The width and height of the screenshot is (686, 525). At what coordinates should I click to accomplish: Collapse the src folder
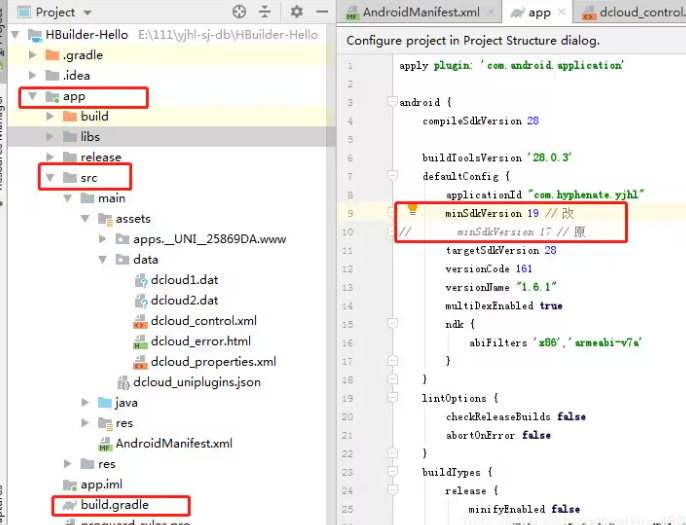(50, 178)
